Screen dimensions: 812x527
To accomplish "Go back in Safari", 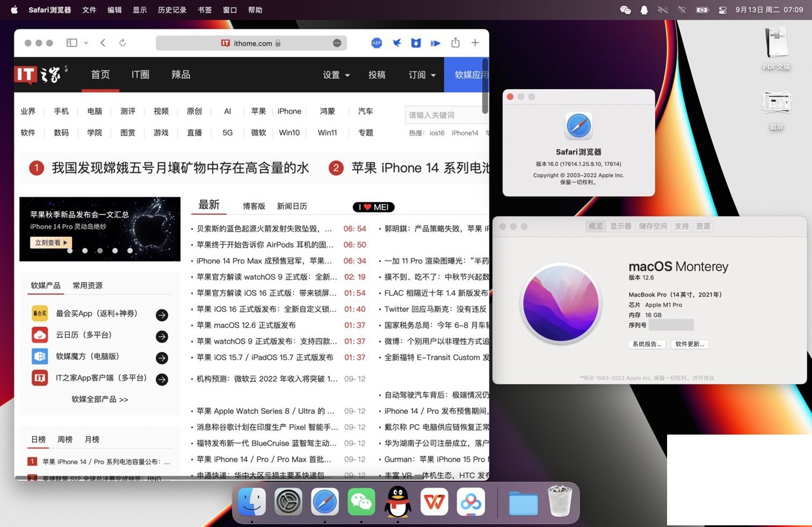I will click(x=103, y=43).
